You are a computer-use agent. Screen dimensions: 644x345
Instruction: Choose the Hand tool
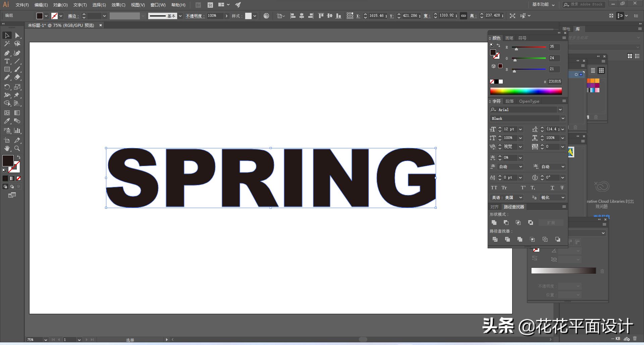tap(7, 148)
